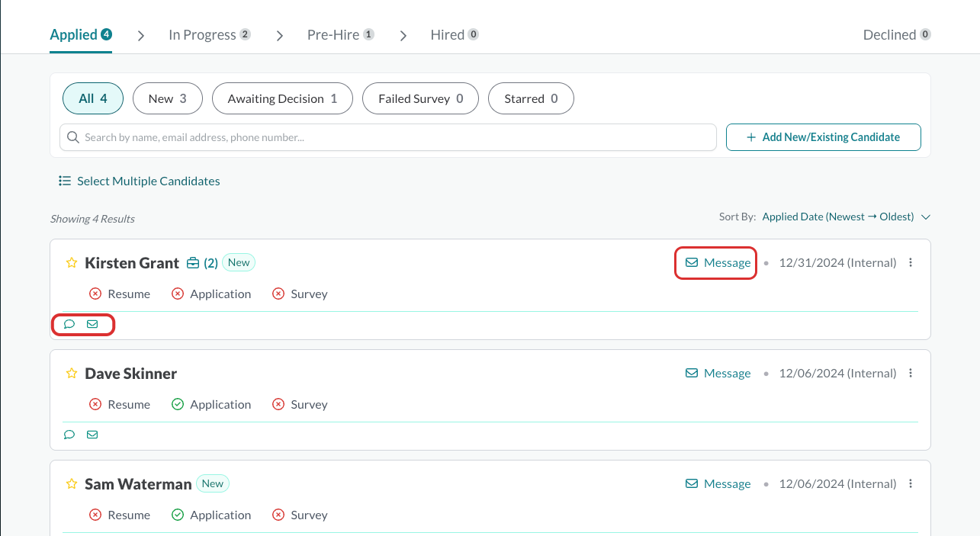The height and width of the screenshot is (536, 980).
Task: Click the New badge beside Sam Waterman
Action: pos(213,483)
